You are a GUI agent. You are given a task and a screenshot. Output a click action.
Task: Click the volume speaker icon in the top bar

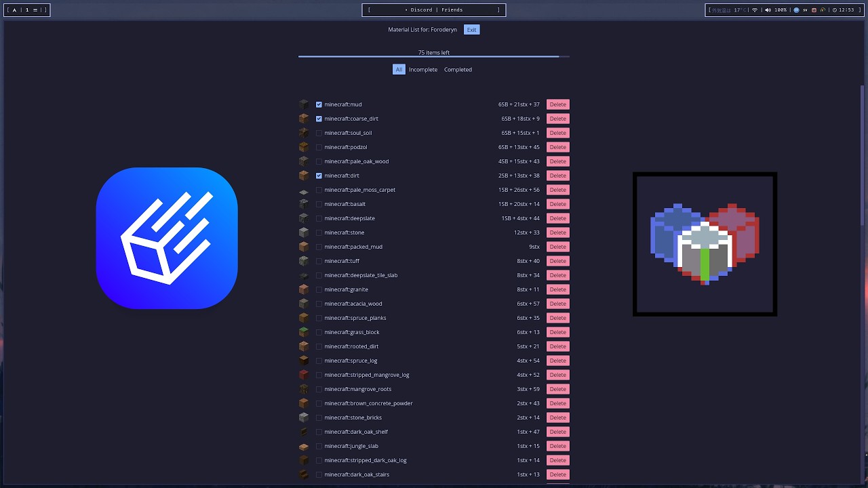[x=768, y=10]
